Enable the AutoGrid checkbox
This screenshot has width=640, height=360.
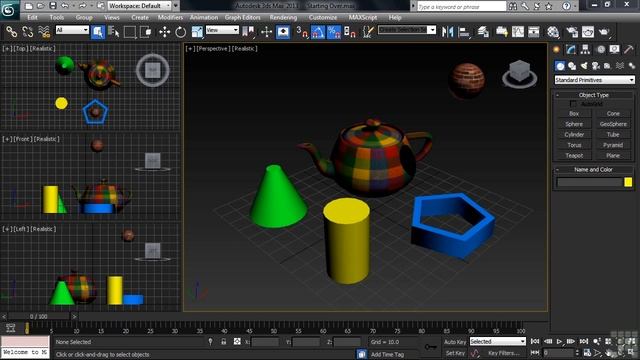pos(573,104)
